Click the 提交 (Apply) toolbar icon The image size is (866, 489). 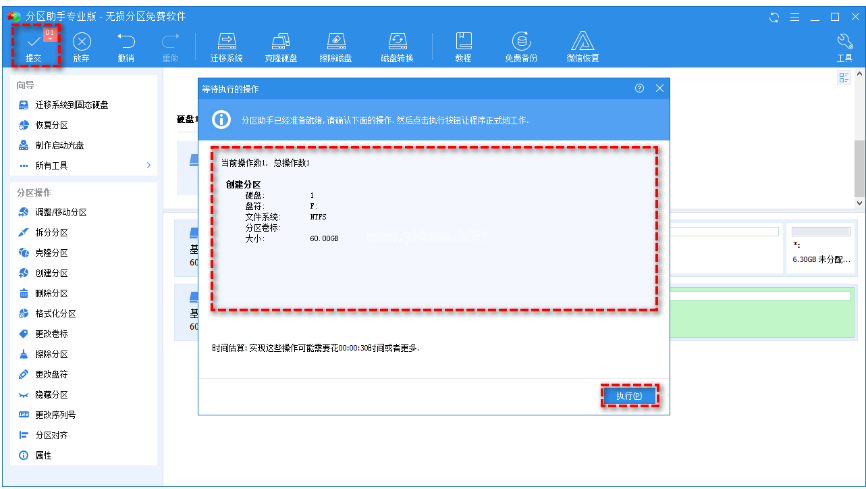click(34, 46)
